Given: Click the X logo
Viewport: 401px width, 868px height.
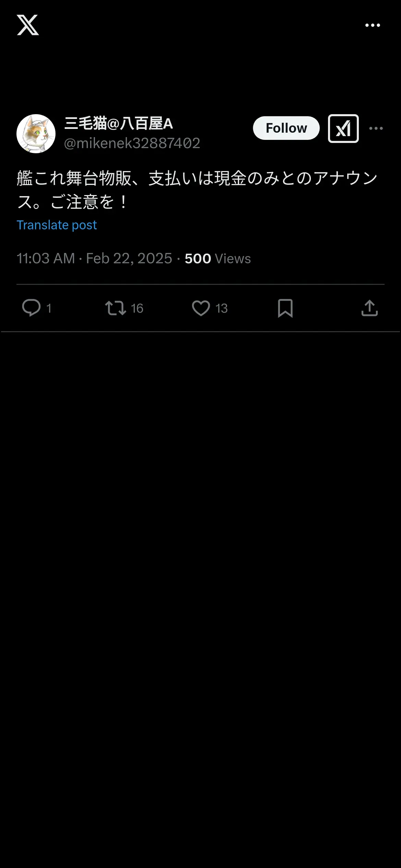Looking at the screenshot, I should point(28,25).
